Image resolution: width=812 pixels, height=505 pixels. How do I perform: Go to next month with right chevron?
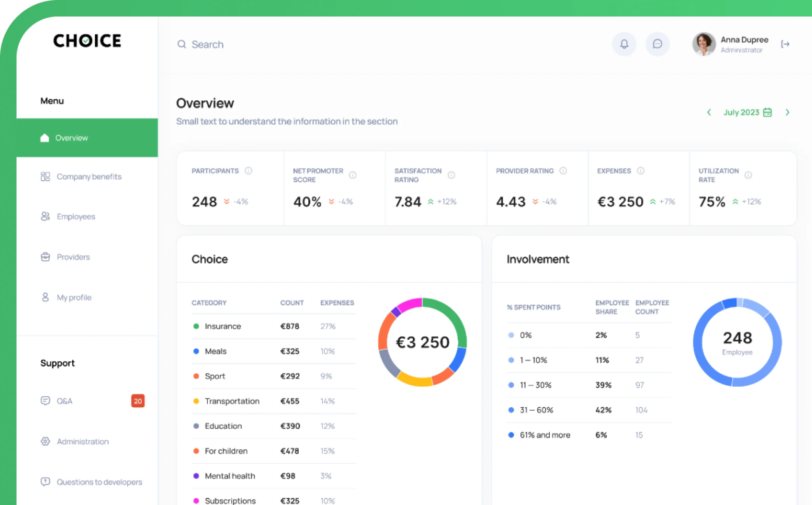[x=787, y=112]
